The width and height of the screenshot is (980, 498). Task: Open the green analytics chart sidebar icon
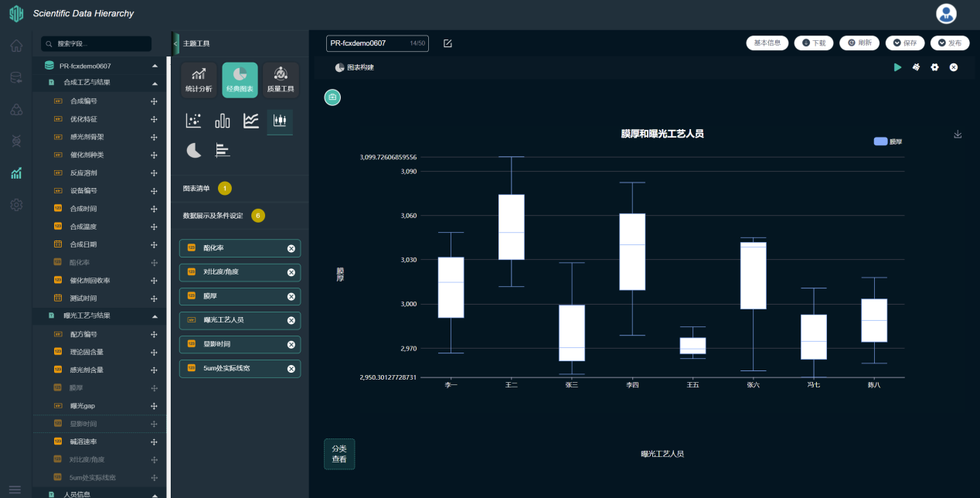pos(16,173)
